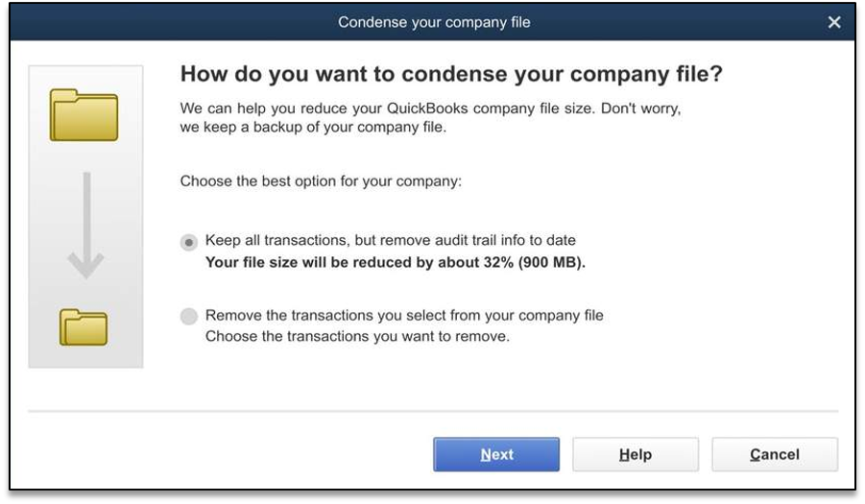Click the 'Remove the transactions you select' label

pos(404,316)
